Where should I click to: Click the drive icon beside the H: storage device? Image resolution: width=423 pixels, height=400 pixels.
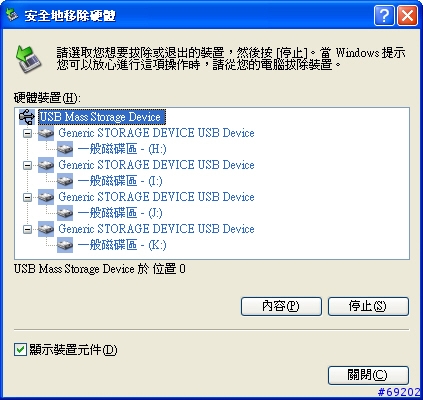tap(46, 133)
